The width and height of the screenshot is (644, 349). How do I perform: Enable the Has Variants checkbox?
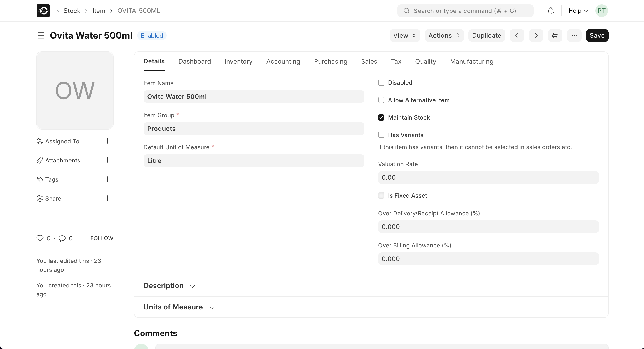point(381,135)
